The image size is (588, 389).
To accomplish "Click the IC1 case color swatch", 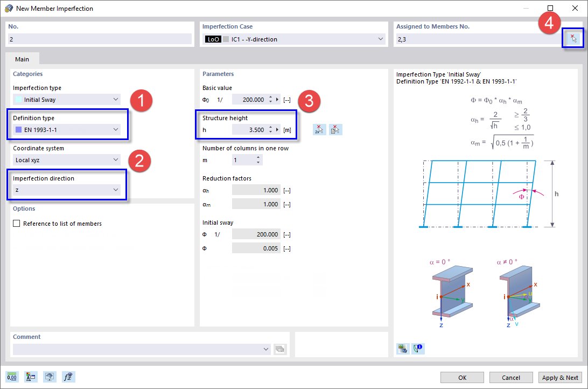I will pyautogui.click(x=226, y=39).
